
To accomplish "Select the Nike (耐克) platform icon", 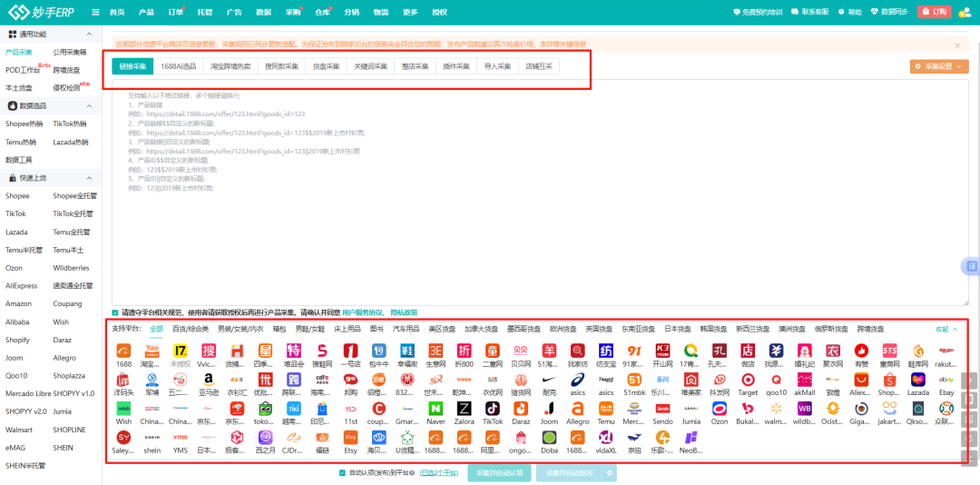I will [x=549, y=380].
